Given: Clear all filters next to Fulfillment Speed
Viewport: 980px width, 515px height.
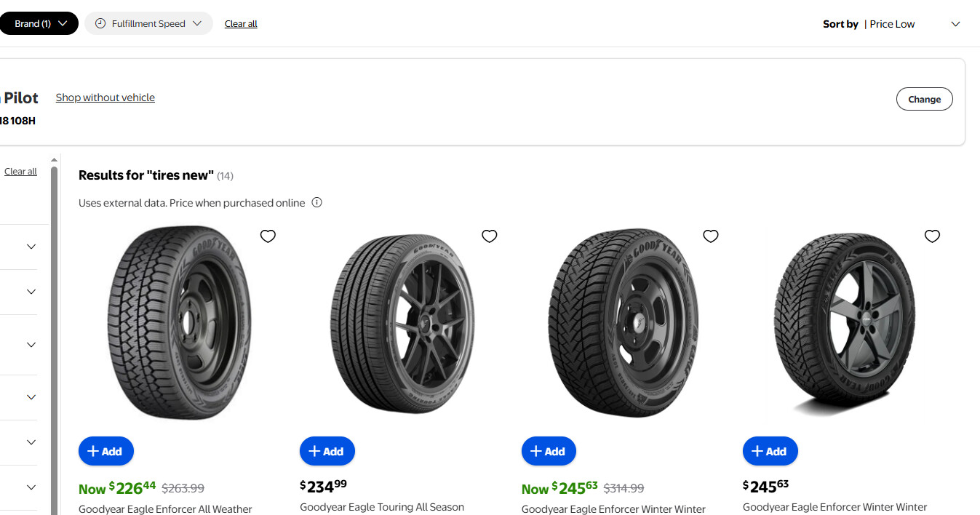Looking at the screenshot, I should point(241,24).
